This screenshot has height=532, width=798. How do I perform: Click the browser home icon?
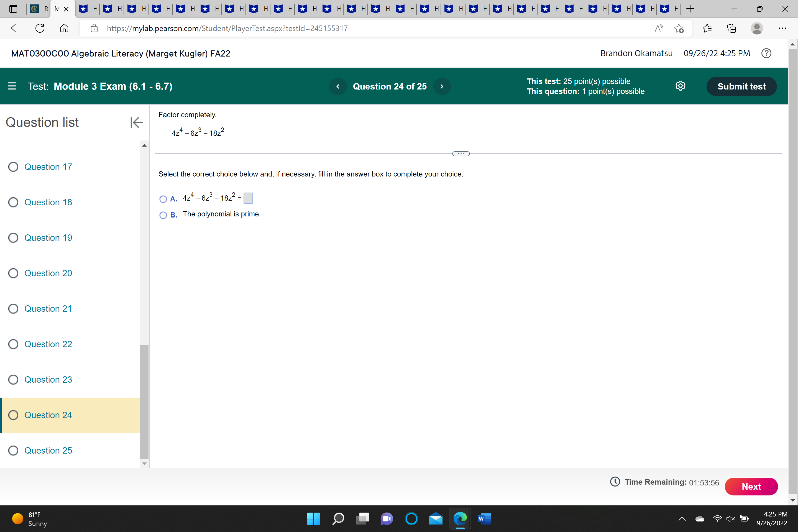(64, 28)
